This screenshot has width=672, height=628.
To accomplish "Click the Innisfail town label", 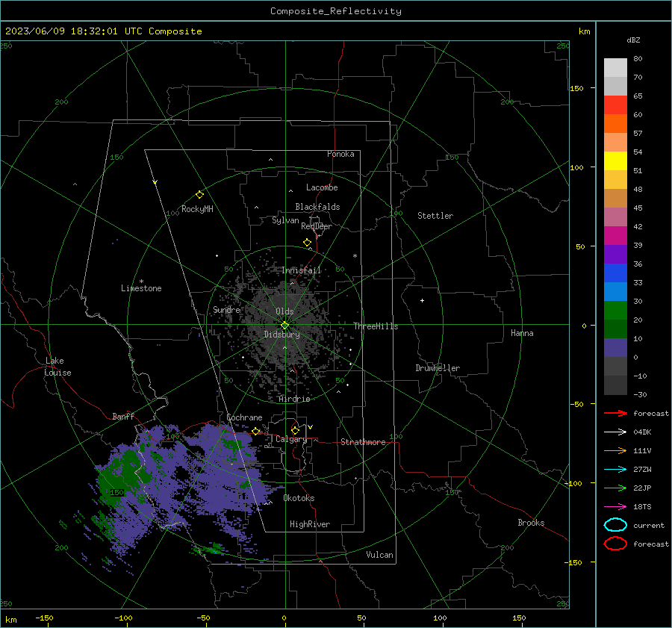I will tap(302, 270).
